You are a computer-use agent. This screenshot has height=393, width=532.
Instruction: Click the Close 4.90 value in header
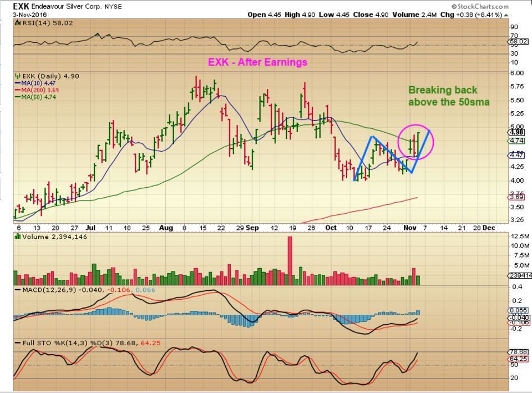pyautogui.click(x=371, y=15)
